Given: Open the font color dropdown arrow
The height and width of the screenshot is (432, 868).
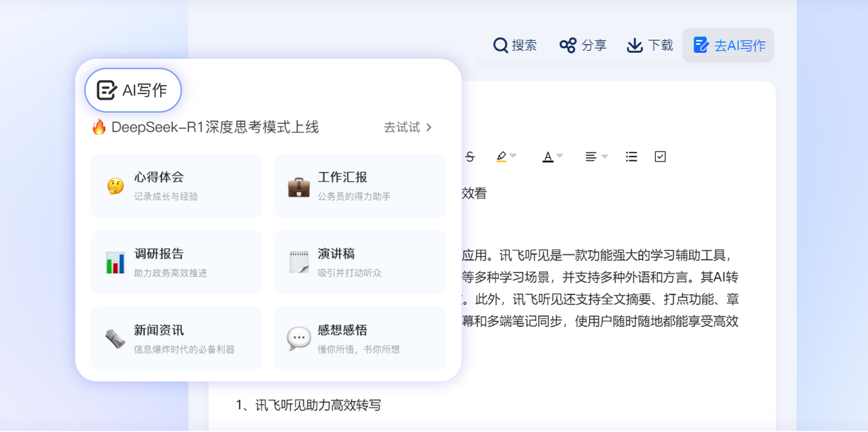Looking at the screenshot, I should point(560,156).
